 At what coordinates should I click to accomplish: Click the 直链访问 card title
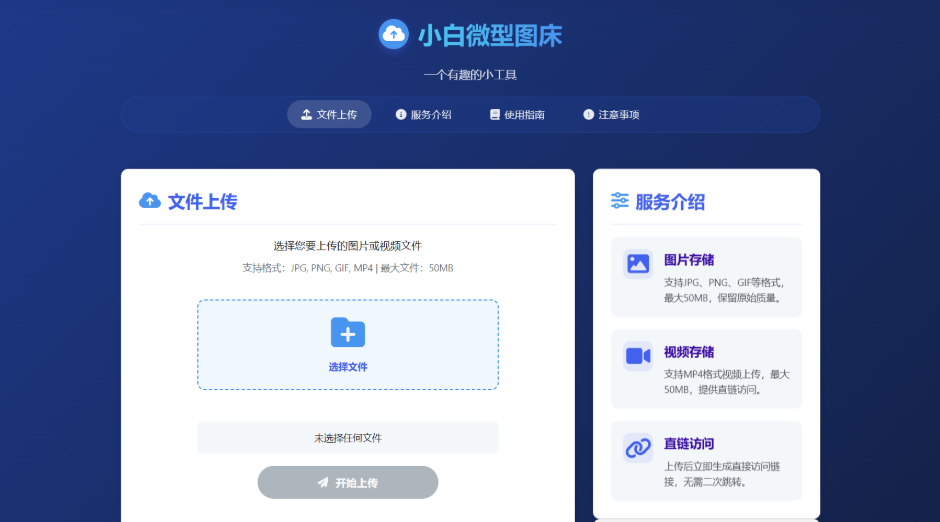point(689,443)
